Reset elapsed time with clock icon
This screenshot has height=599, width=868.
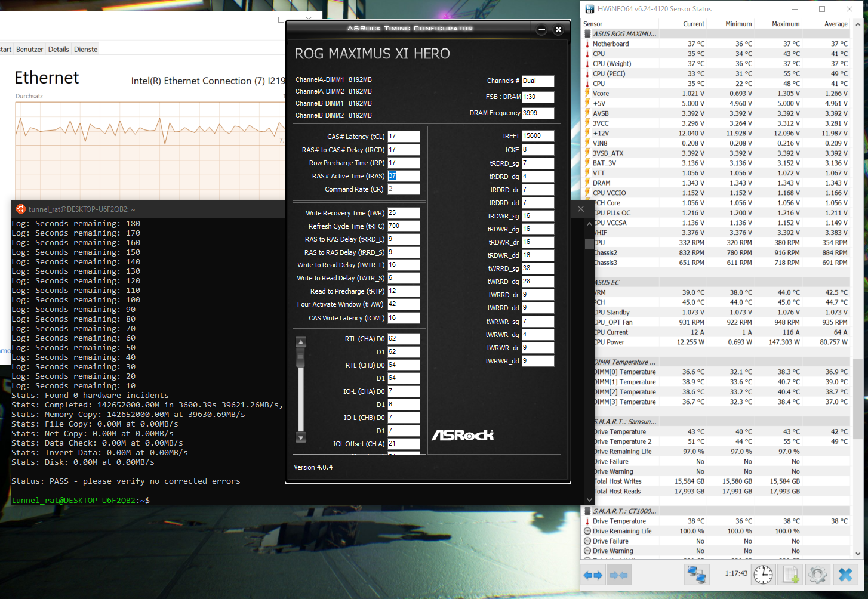tap(763, 575)
